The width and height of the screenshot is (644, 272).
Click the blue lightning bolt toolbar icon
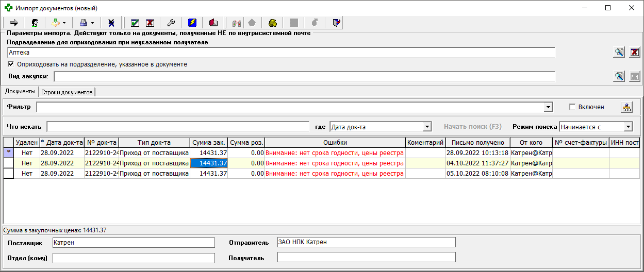[192, 23]
